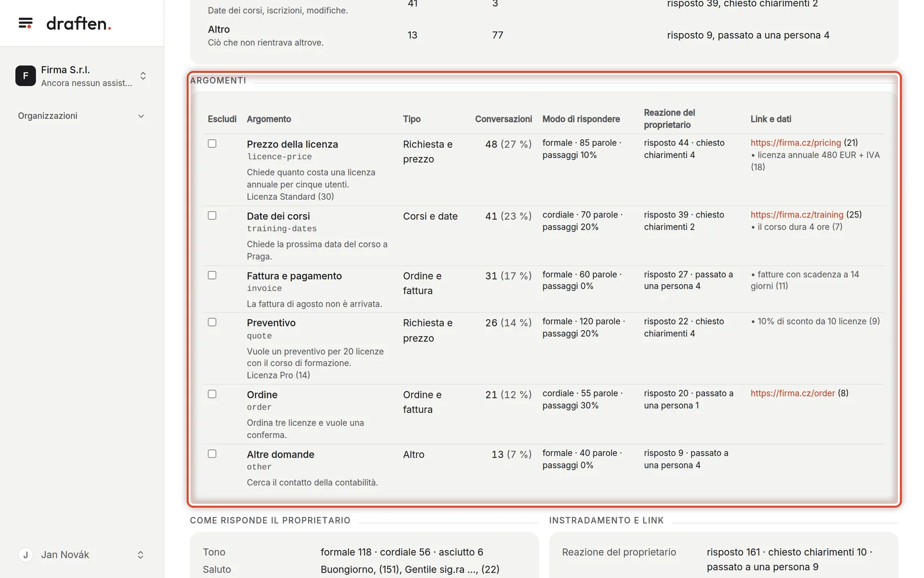Open the draften logo home

click(x=79, y=23)
